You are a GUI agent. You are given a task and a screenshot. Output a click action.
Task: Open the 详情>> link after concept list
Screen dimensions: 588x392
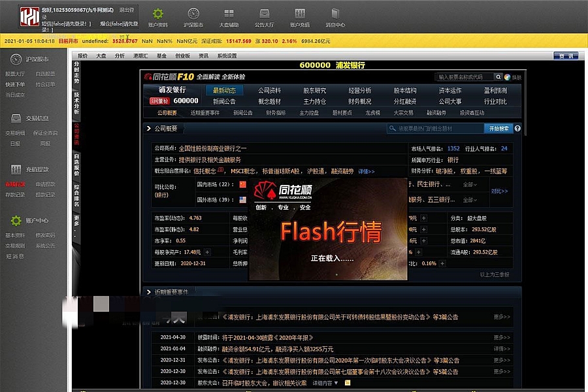pyautogui.click(x=366, y=171)
